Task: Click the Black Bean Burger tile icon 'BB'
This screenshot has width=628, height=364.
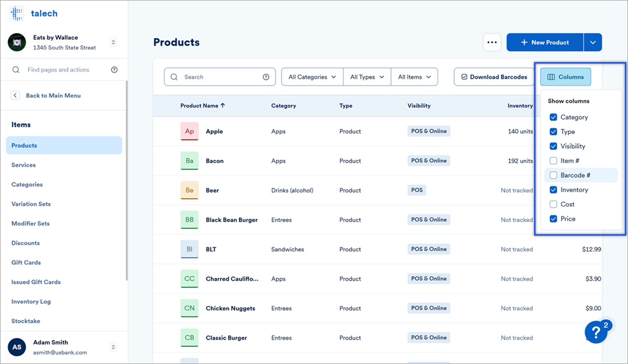Action: [189, 220]
